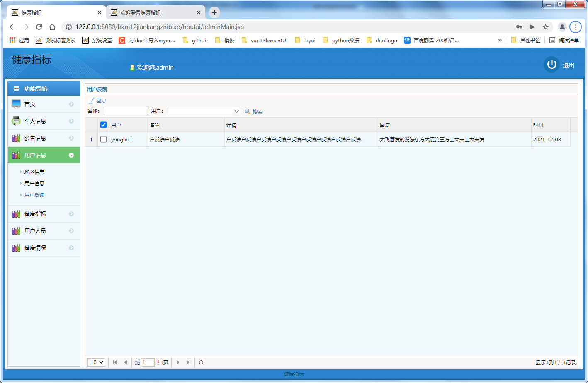
Task: Open the Chrome three-dot menu
Action: coord(575,27)
